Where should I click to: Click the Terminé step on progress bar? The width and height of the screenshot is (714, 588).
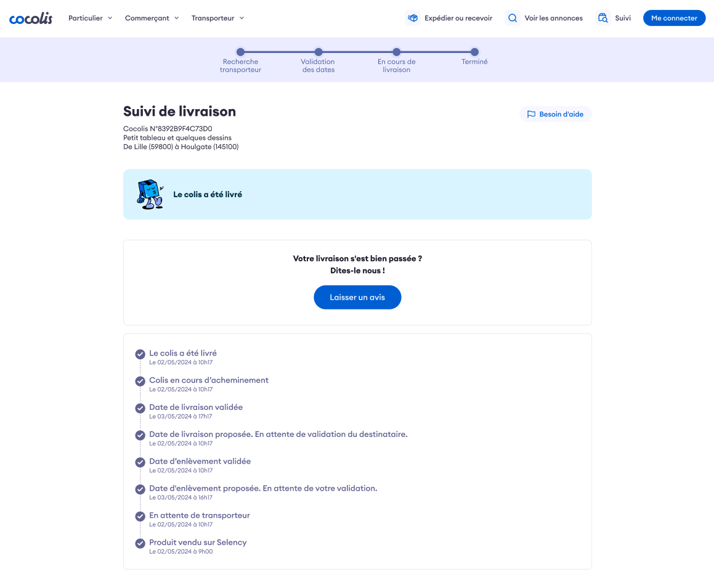click(x=474, y=52)
